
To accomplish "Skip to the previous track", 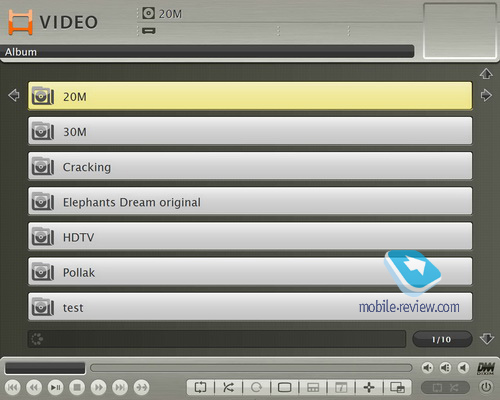I will 13,387.
